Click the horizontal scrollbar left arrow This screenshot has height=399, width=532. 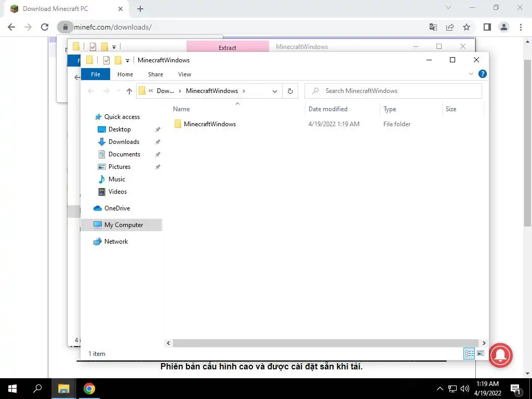click(168, 343)
